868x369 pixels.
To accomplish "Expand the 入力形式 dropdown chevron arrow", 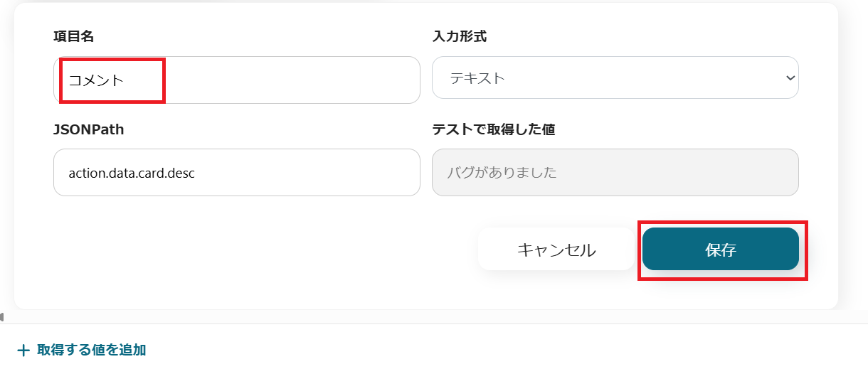I will pyautogui.click(x=789, y=77).
